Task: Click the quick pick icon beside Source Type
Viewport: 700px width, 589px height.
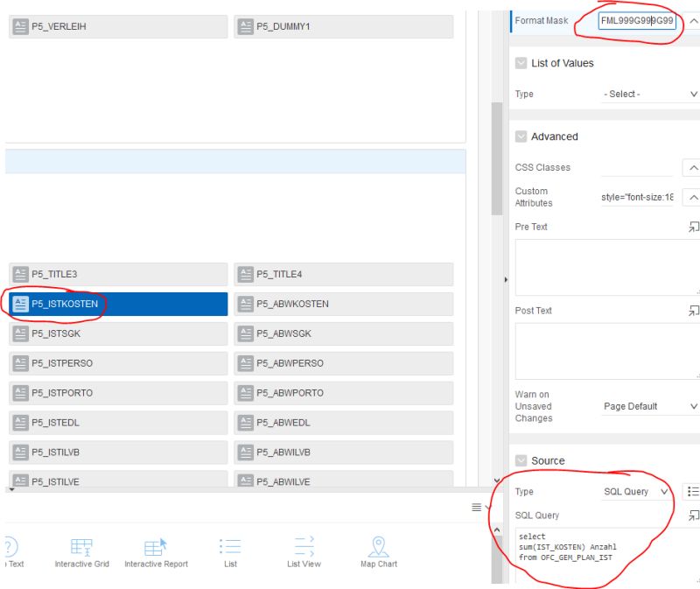Action: click(690, 491)
